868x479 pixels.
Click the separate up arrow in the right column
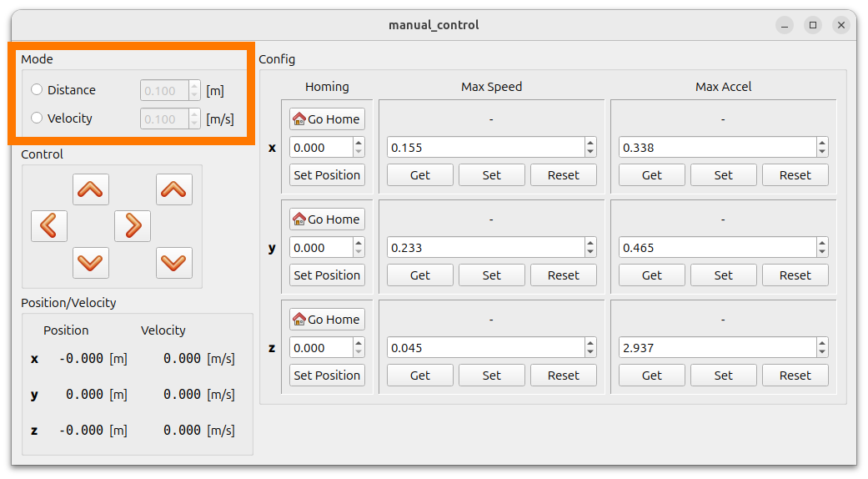click(x=174, y=189)
